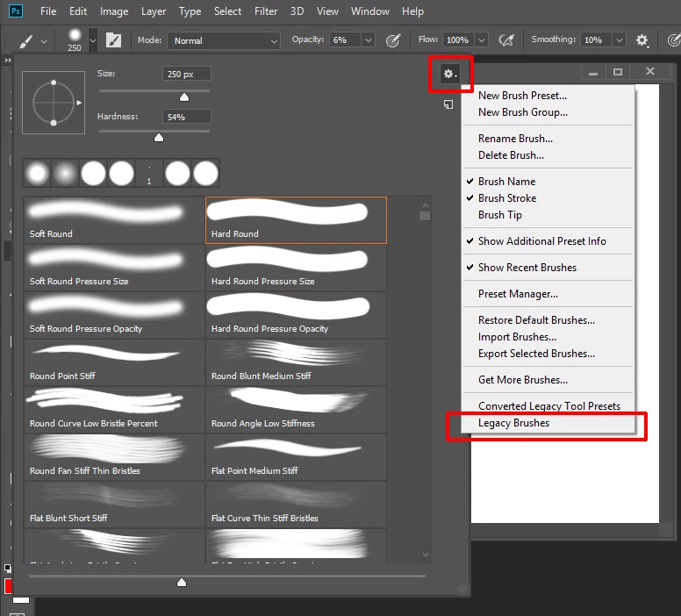The width and height of the screenshot is (681, 616).
Task: Choose New Brush Group menu entry
Action: (548, 112)
